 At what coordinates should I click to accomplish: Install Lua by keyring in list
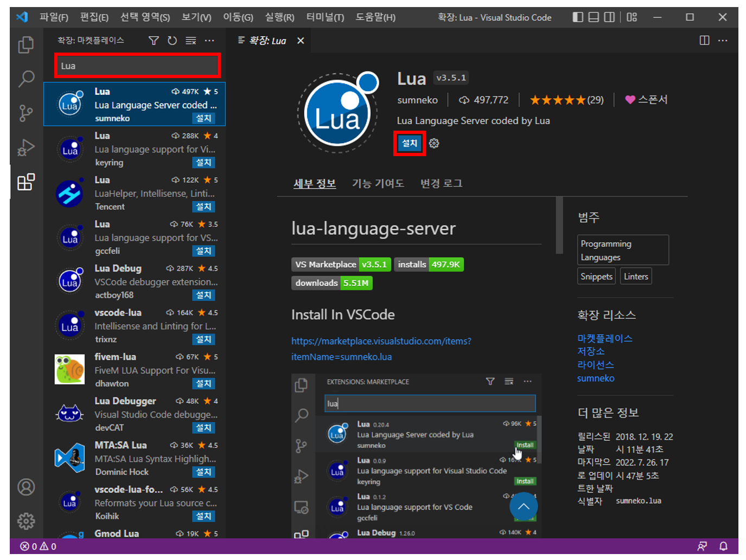point(204,163)
